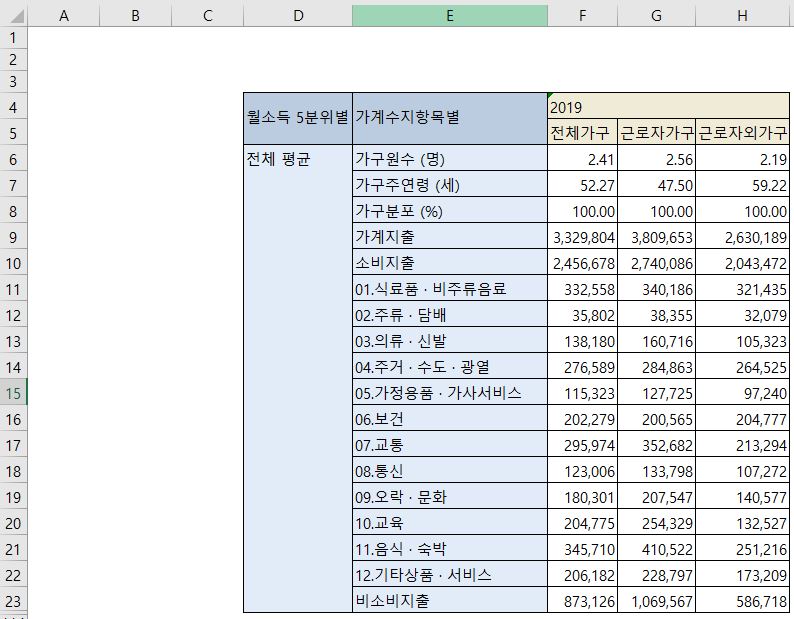Click the '11.음식 · 숙박' cell
This screenshot has width=794, height=619.
450,549
